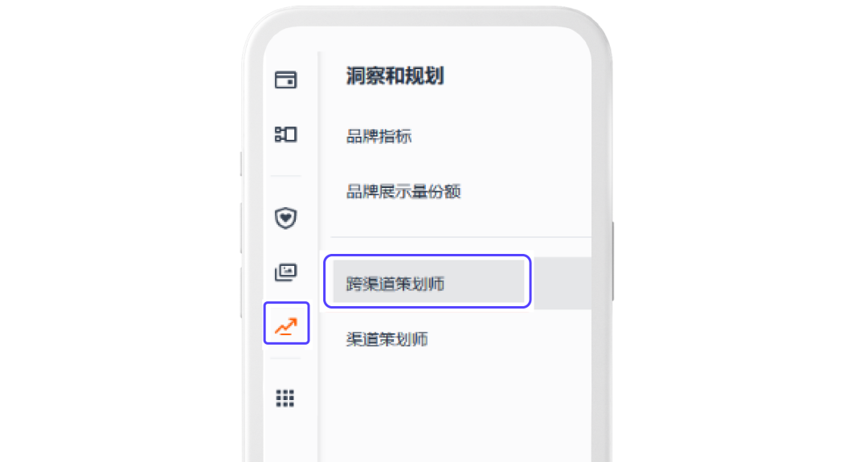Open 品牌展示量份额 menu item

(403, 191)
